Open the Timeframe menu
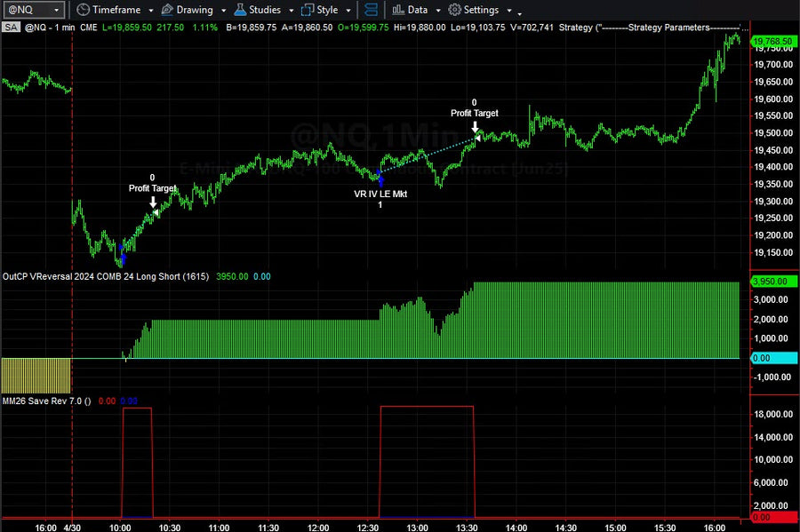This screenshot has height=532, width=800. (x=108, y=10)
